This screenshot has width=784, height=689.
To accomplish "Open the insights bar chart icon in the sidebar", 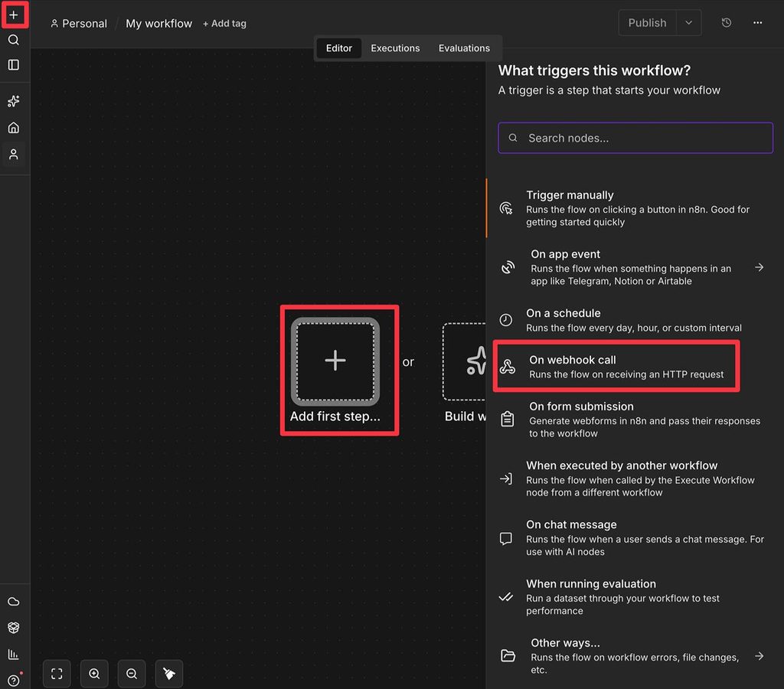I will coord(14,654).
